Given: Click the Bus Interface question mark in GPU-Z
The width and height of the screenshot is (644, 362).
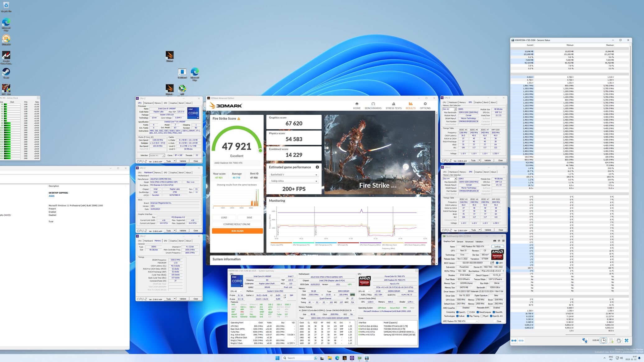Looking at the screenshot, I should coord(503,271).
